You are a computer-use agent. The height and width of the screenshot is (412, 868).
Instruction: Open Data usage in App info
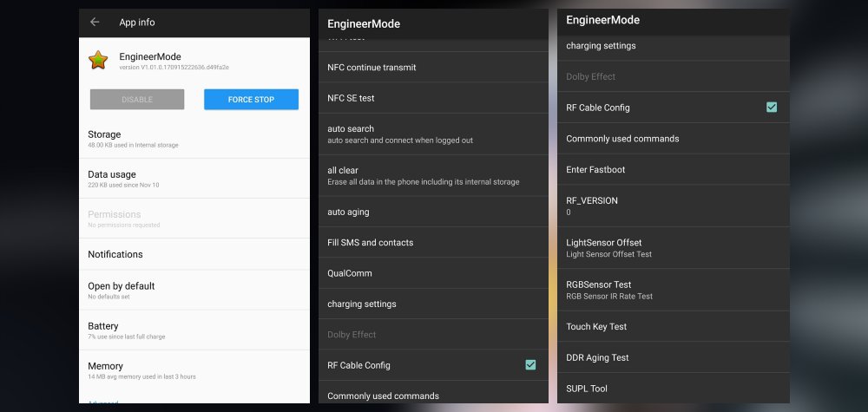[x=194, y=179]
